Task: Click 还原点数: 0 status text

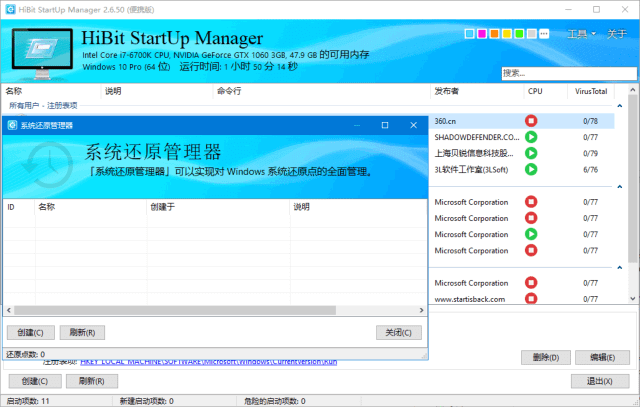Action: (x=25, y=354)
